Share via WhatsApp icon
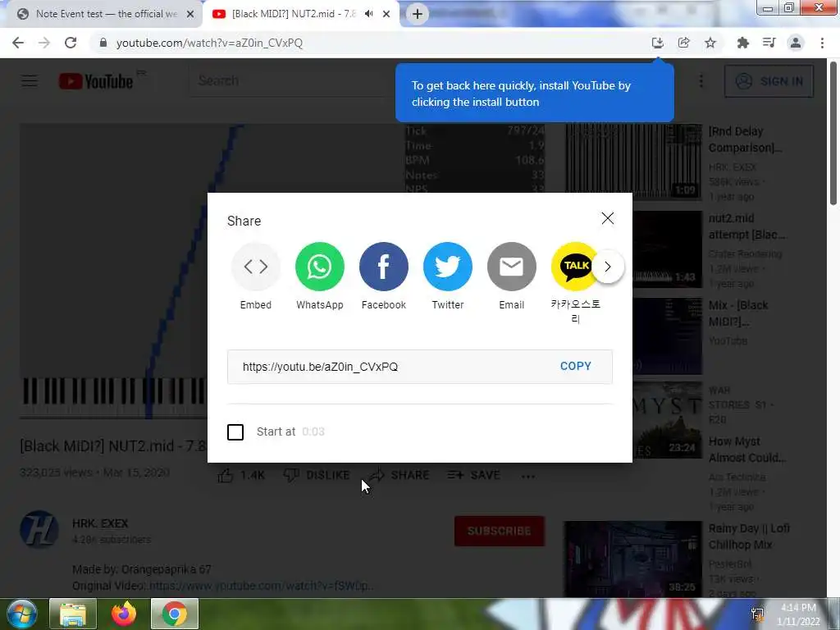Image resolution: width=840 pixels, height=630 pixels. tap(320, 267)
